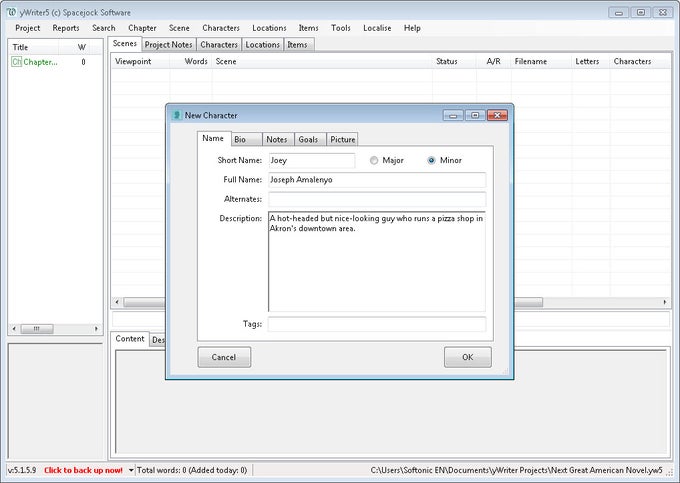
Task: Open the Help menu
Action: (412, 28)
